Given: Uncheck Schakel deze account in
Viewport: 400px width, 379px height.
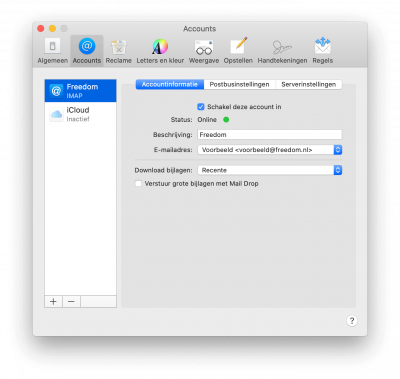Looking at the screenshot, I should pos(201,107).
